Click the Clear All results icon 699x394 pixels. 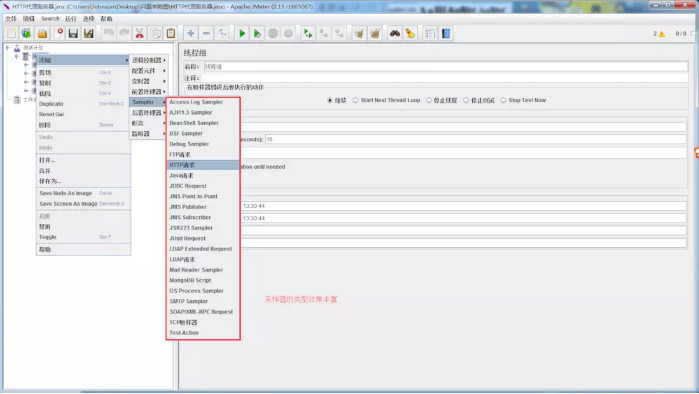pos(375,33)
